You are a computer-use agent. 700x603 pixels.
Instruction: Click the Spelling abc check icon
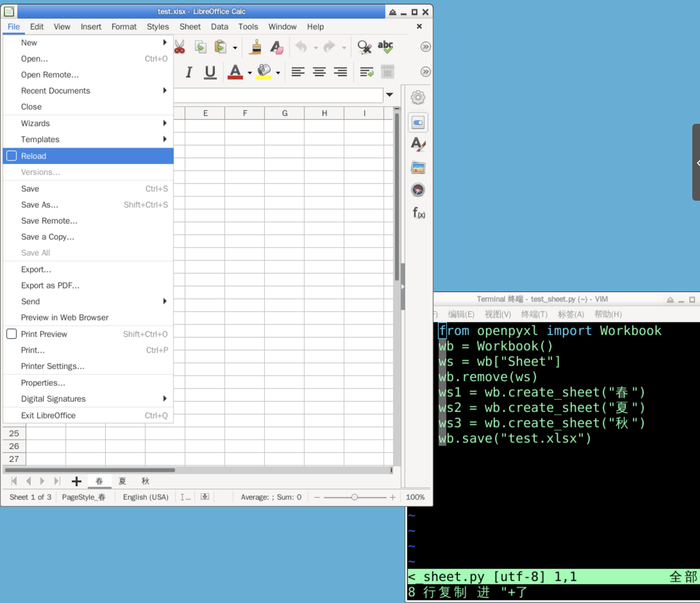coord(385,47)
